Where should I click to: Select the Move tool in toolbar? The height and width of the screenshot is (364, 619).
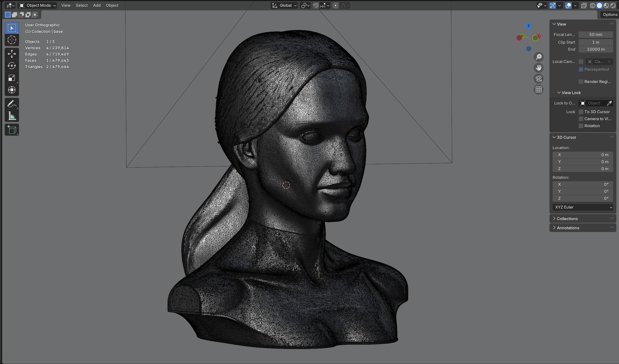12,54
